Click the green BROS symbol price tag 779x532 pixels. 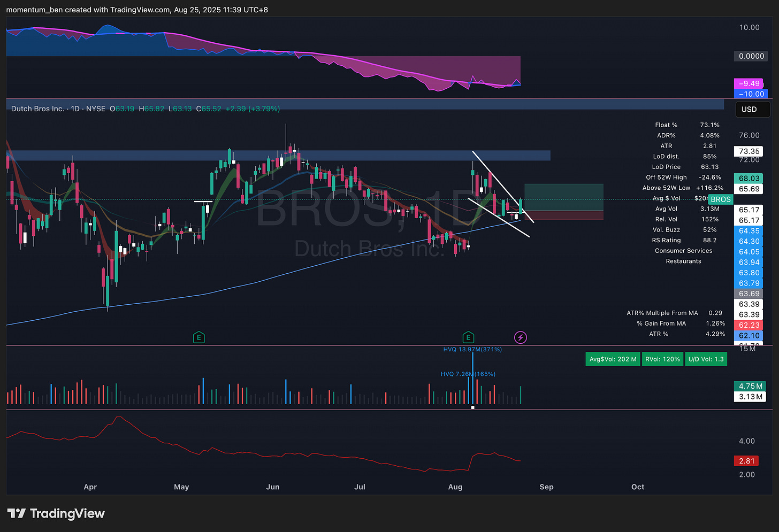pyautogui.click(x=720, y=199)
